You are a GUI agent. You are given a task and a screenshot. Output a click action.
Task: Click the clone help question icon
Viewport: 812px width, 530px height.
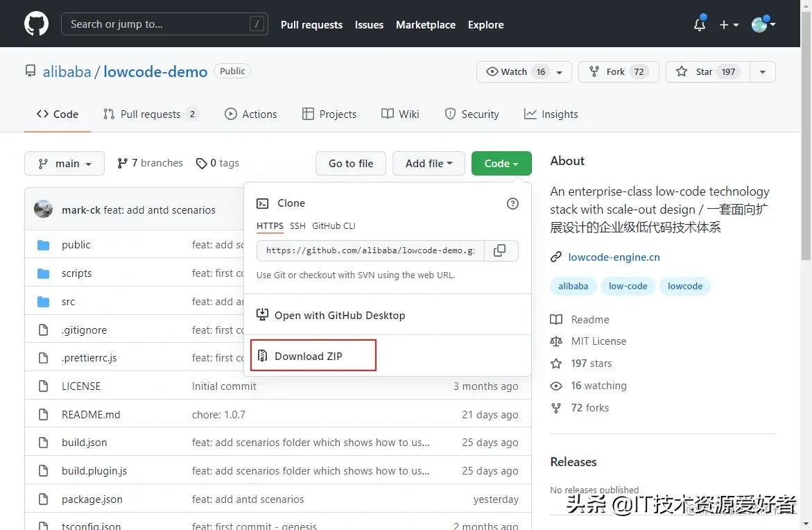[512, 204]
